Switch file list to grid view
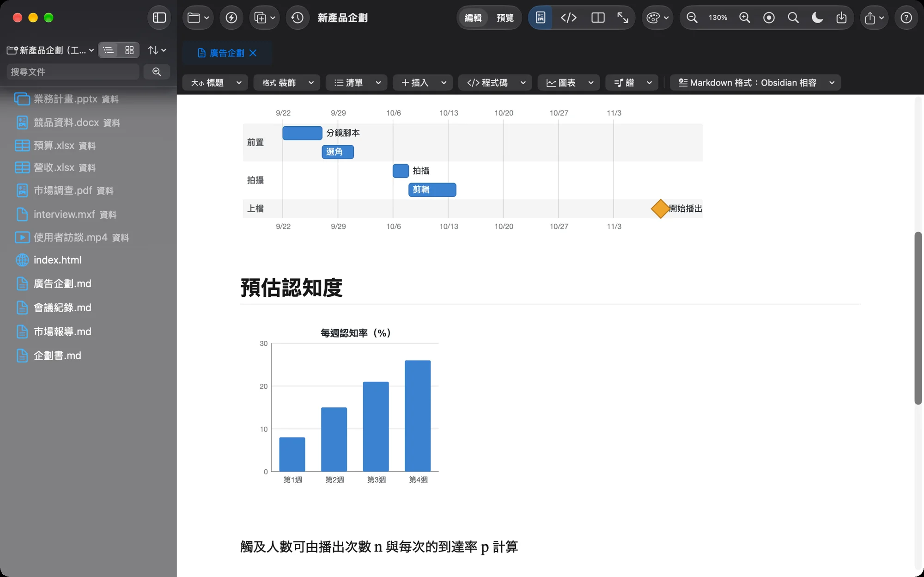 coord(129,50)
